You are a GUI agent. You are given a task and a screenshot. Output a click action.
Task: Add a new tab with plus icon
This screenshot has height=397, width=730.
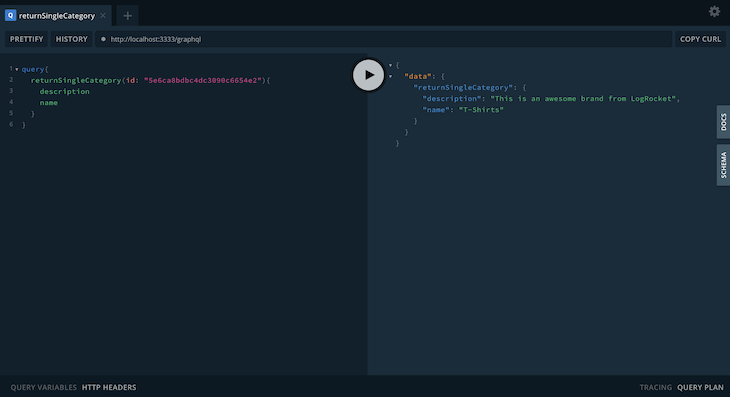tap(127, 16)
